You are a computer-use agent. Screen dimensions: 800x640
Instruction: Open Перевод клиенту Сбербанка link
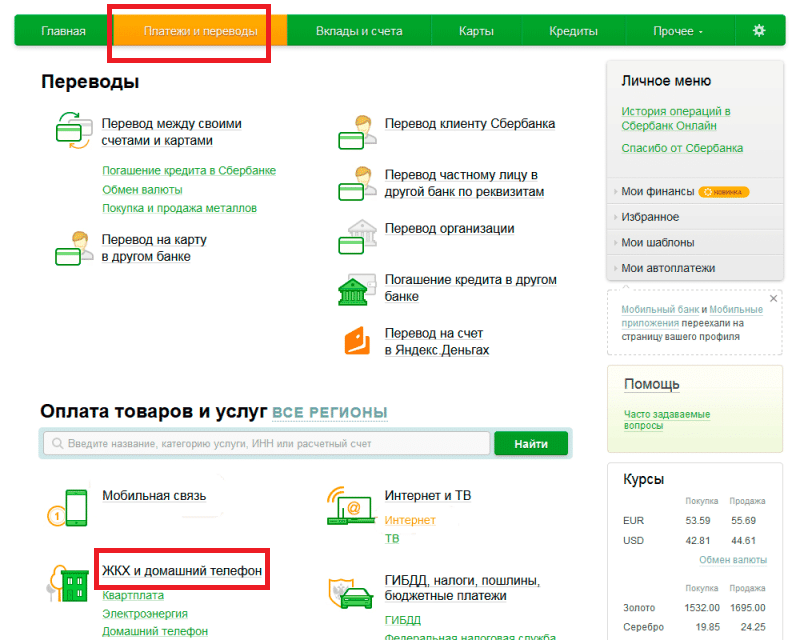tap(470, 124)
